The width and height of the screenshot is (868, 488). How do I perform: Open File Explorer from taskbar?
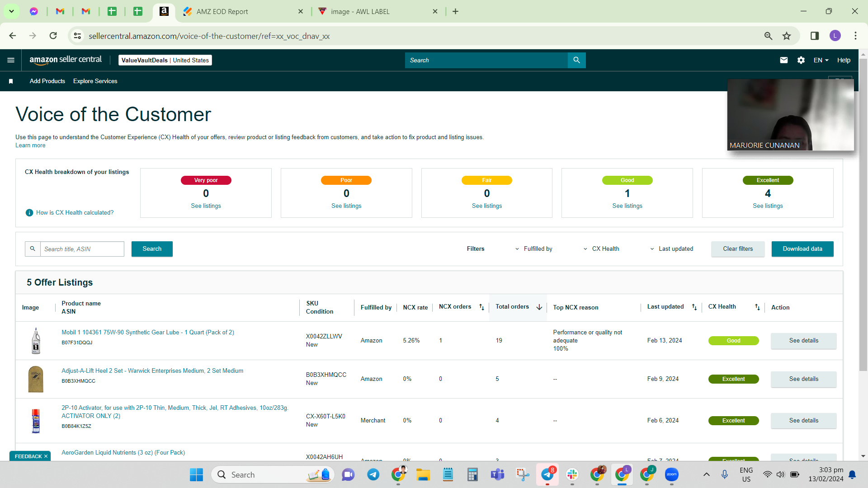pos(423,475)
